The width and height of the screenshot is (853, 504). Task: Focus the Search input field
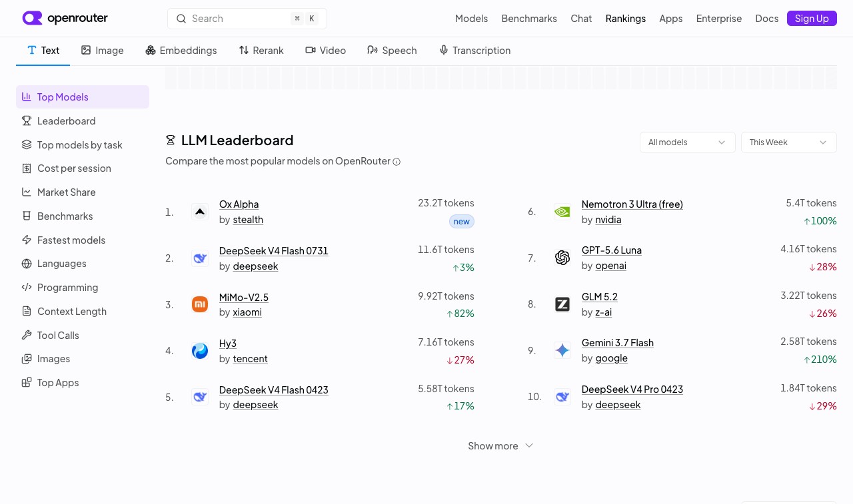[247, 19]
